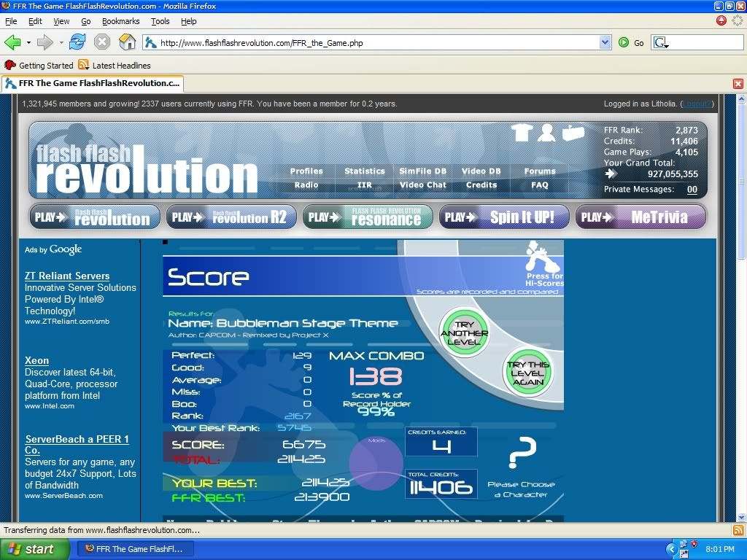This screenshot has height=560, width=747.
Task: Click the Windows Start button
Action: click(x=31, y=549)
